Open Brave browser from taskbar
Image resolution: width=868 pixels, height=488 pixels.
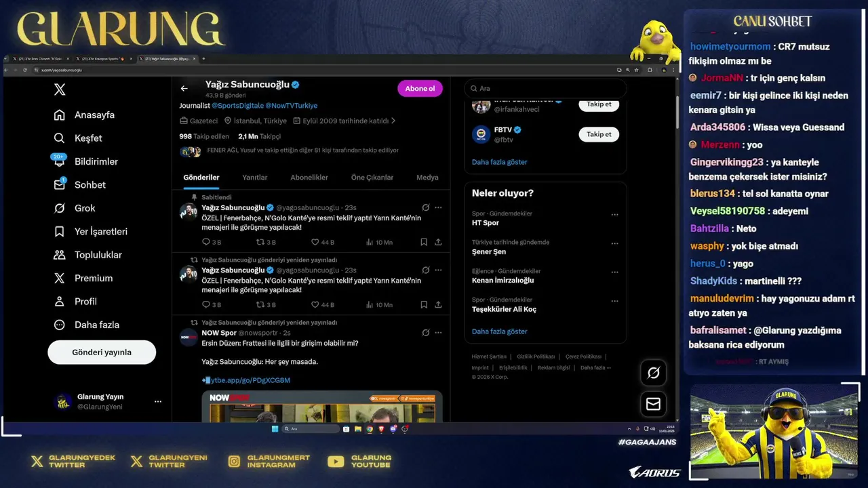[x=381, y=429]
